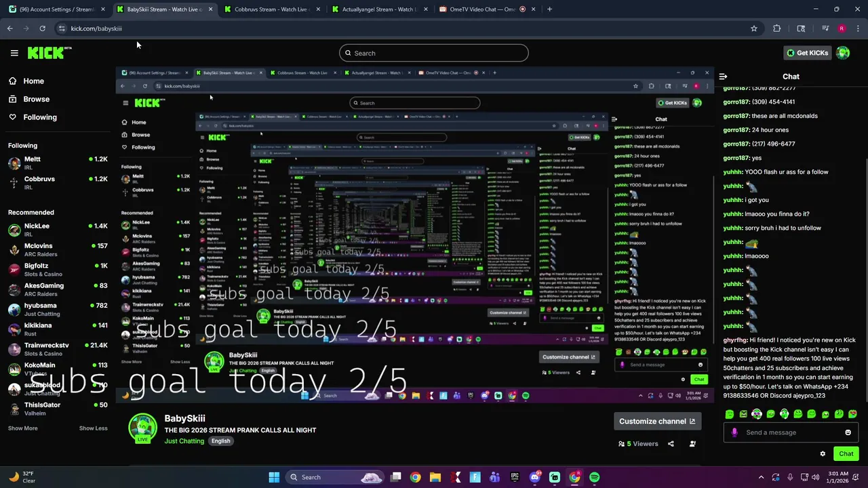This screenshot has height=488, width=868.
Task: Open KokoMain recommended channel
Action: coord(58,369)
